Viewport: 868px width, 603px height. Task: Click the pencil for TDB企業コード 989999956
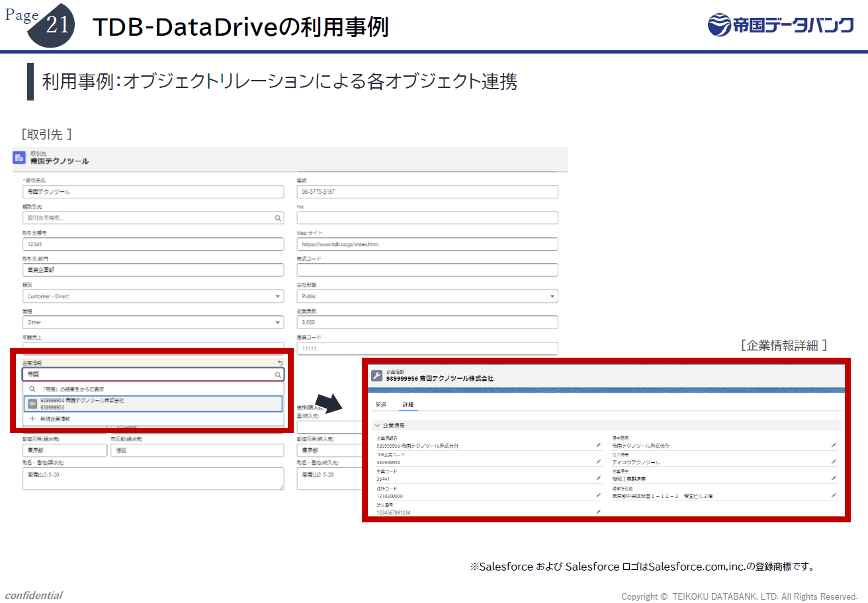[x=598, y=462]
